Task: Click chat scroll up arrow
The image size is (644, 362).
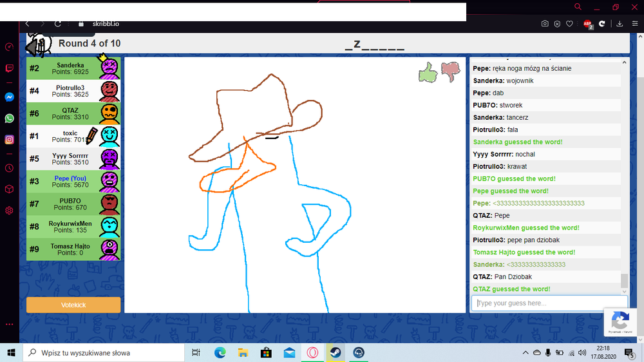Action: point(624,62)
